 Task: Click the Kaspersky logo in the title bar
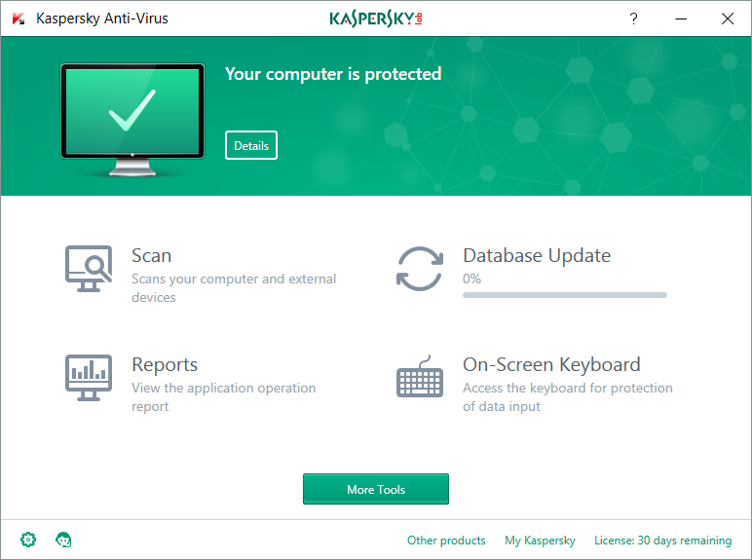tap(376, 19)
